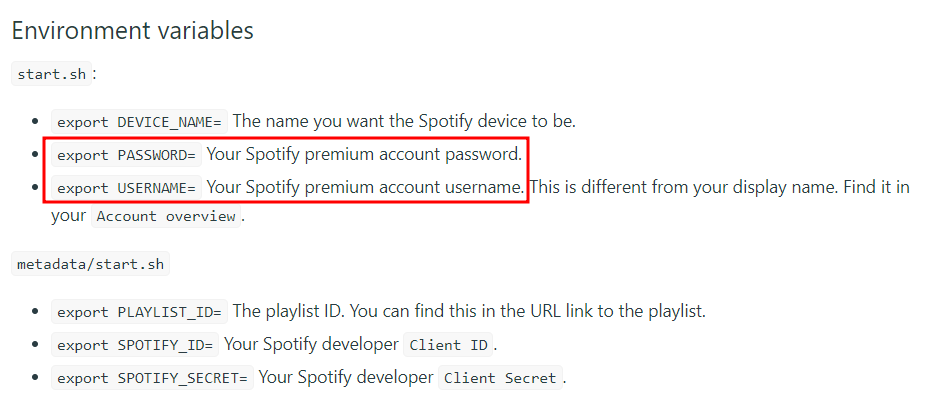Click the export PLAYLIST_ID= code snippet

tap(140, 311)
